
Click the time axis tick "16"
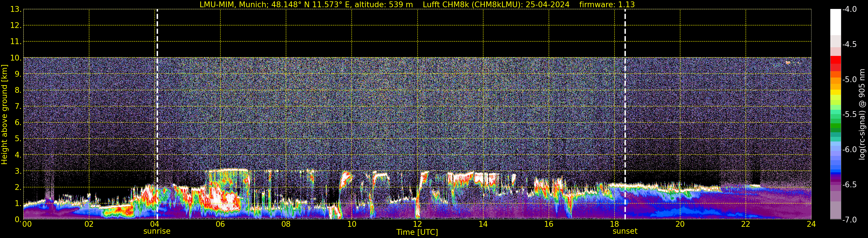coord(549,224)
